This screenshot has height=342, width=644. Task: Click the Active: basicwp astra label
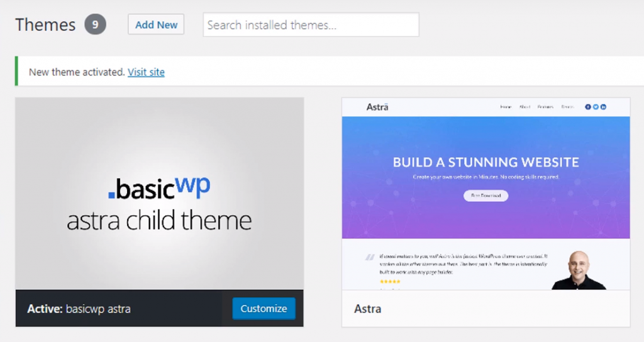(x=79, y=309)
